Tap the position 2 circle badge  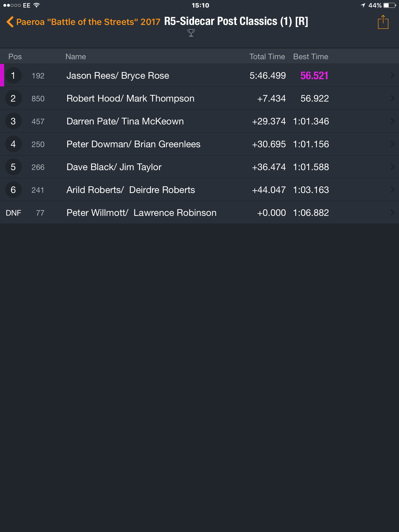tap(13, 98)
